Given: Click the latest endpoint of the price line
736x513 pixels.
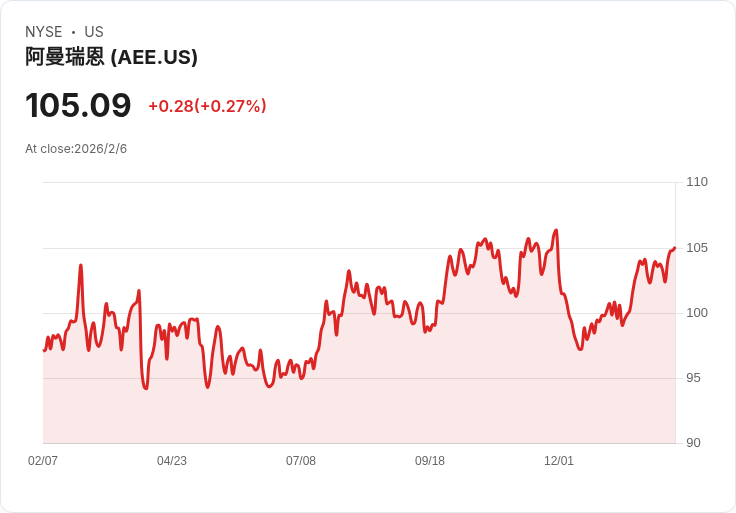Looking at the screenshot, I should click(x=674, y=248).
